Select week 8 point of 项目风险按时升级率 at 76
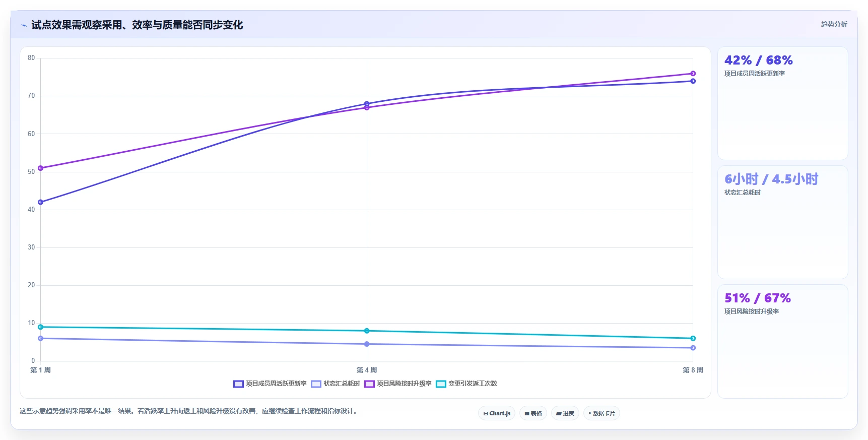 click(693, 74)
